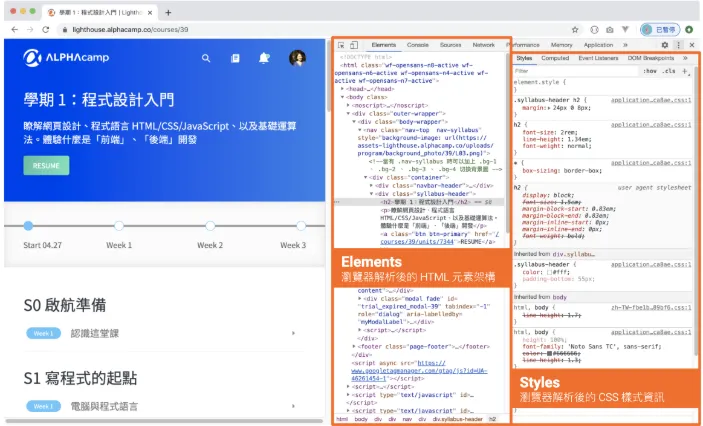Screen dimensions: 703x426
Task: Click the page search magnifier icon
Action: click(x=206, y=58)
